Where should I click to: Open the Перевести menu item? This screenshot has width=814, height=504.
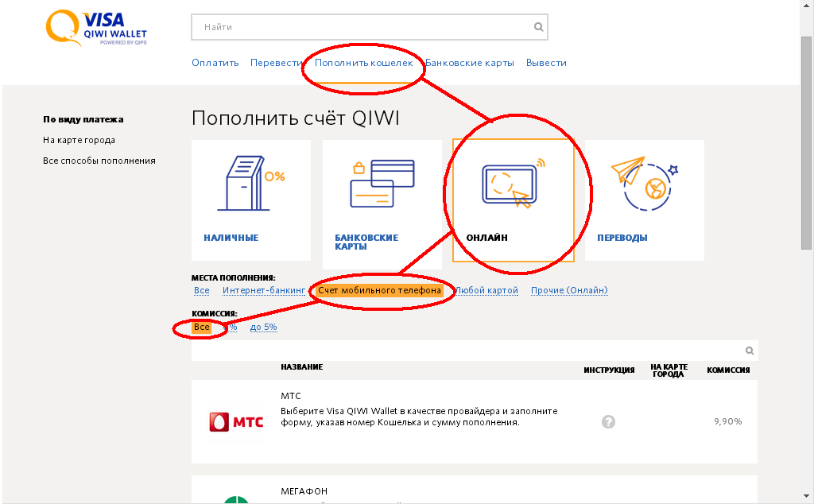[277, 63]
